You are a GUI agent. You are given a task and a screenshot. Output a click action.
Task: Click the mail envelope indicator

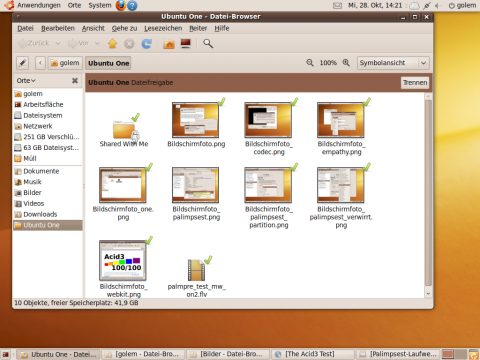pos(338,6)
